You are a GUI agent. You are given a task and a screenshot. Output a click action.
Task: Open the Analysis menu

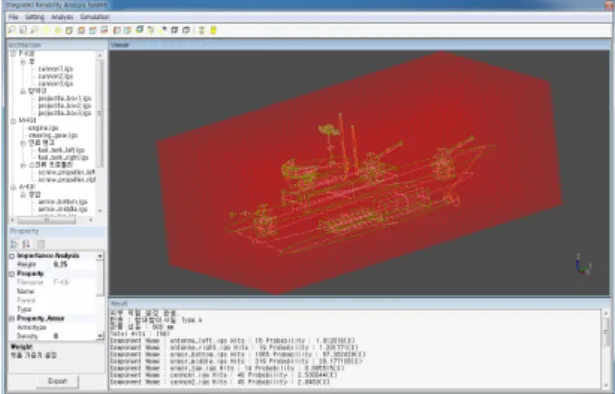[x=62, y=17]
